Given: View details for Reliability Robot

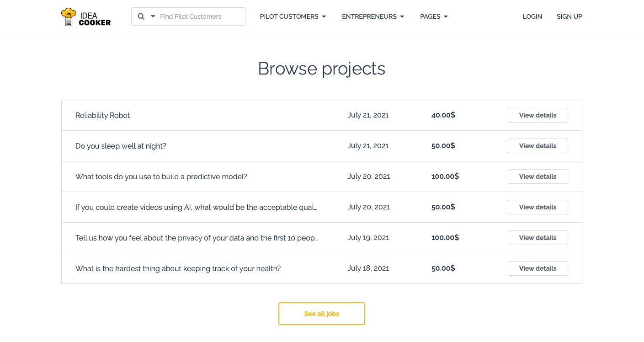Looking at the screenshot, I should [x=538, y=115].
